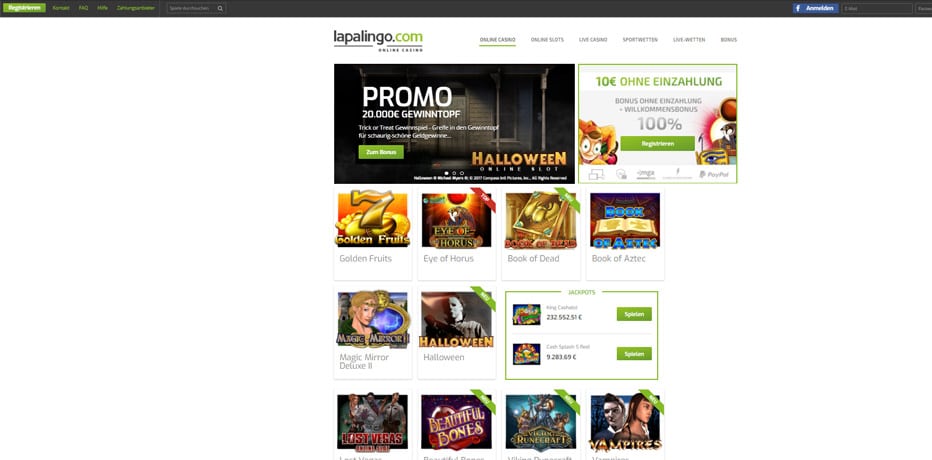
Task: Click the lapalingo.com logo
Action: (378, 40)
